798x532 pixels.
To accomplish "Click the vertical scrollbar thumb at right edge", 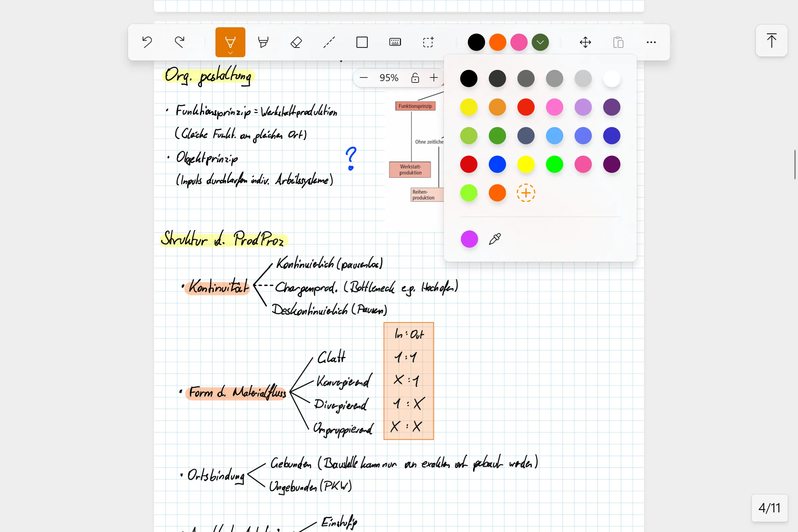I will coord(795,164).
